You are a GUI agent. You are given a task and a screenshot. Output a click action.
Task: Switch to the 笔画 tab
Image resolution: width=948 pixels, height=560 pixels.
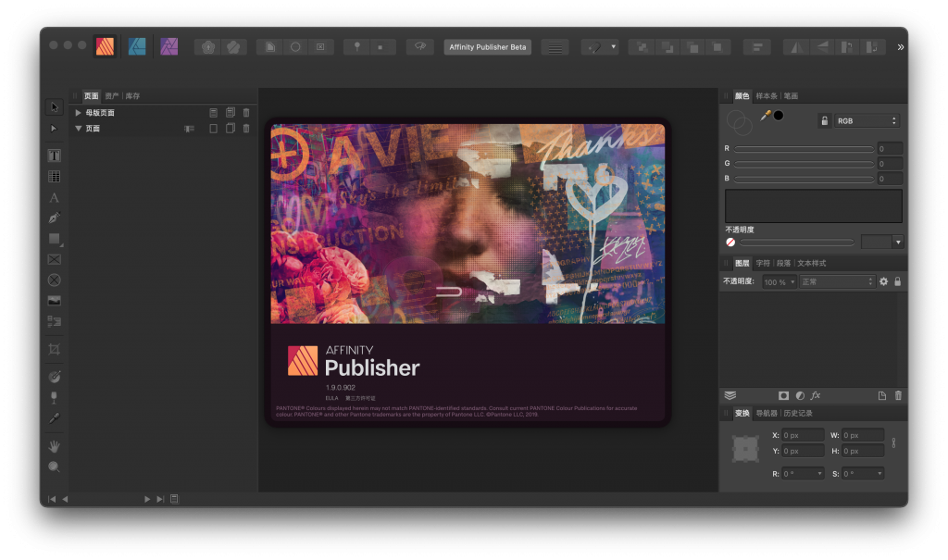[x=791, y=96]
